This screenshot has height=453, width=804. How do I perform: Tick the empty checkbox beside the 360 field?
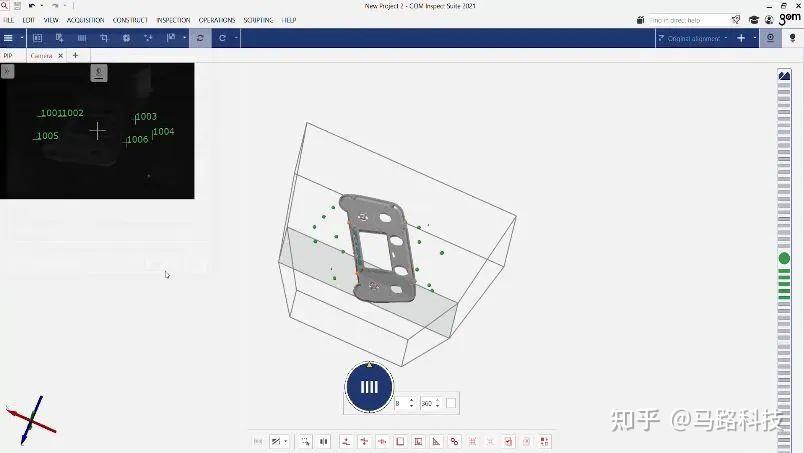coord(451,403)
